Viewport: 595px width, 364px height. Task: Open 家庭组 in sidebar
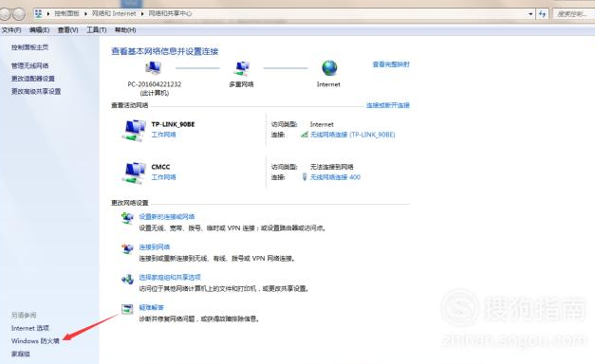pos(20,354)
